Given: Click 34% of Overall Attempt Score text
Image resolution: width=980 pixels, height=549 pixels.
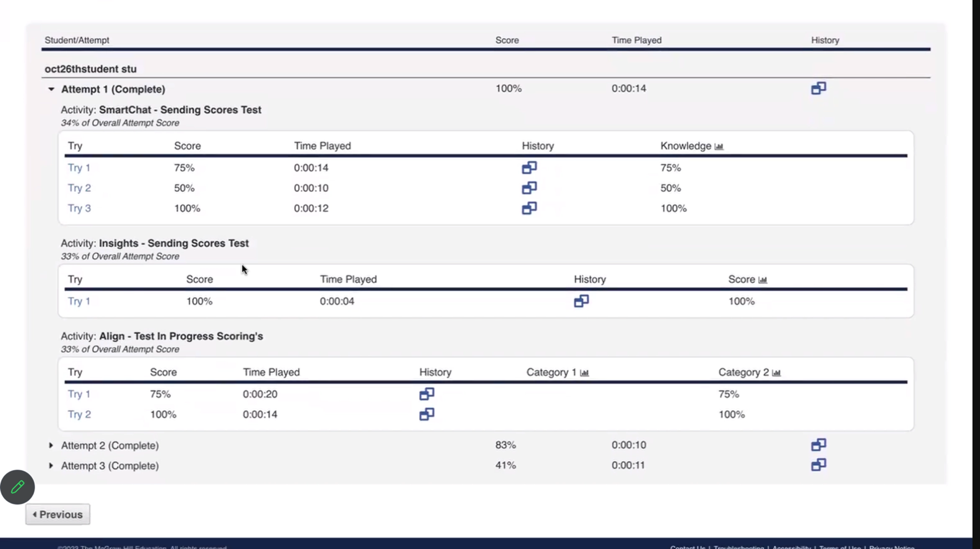Looking at the screenshot, I should coord(120,123).
